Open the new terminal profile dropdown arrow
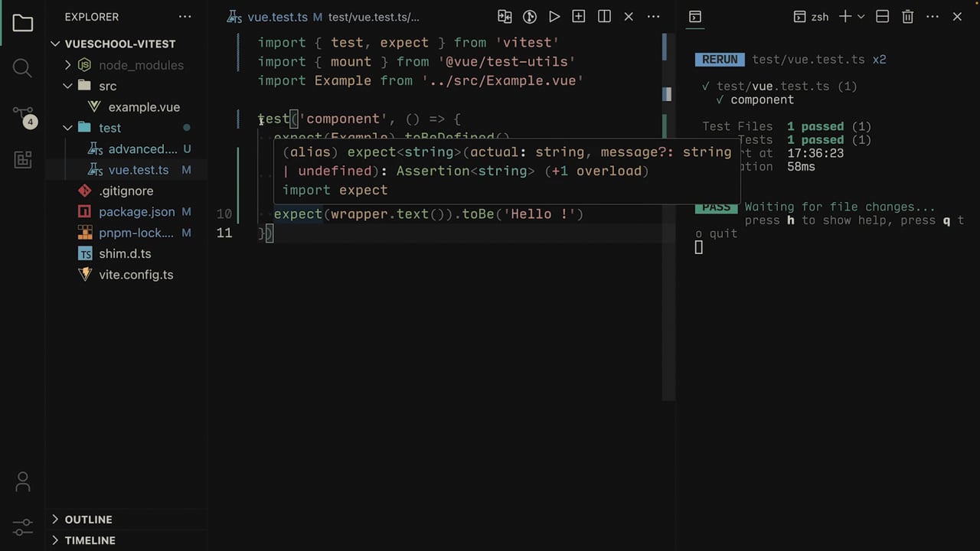Image resolution: width=980 pixels, height=551 pixels. [x=861, y=17]
